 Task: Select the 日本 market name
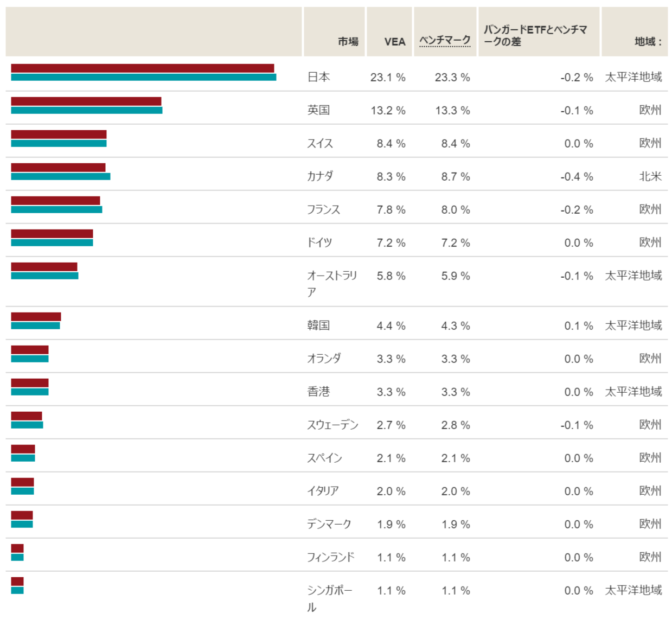pos(318,77)
